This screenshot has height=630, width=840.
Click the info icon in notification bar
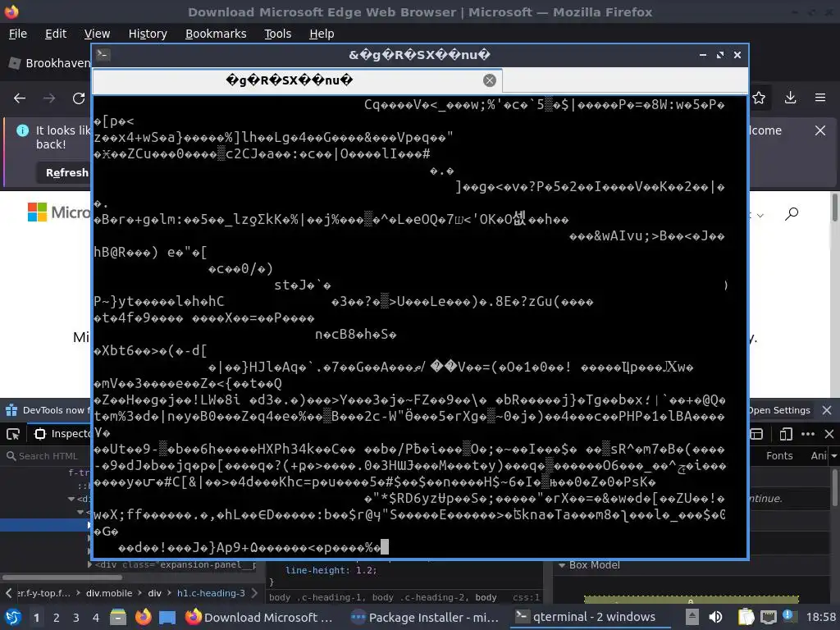click(22, 130)
